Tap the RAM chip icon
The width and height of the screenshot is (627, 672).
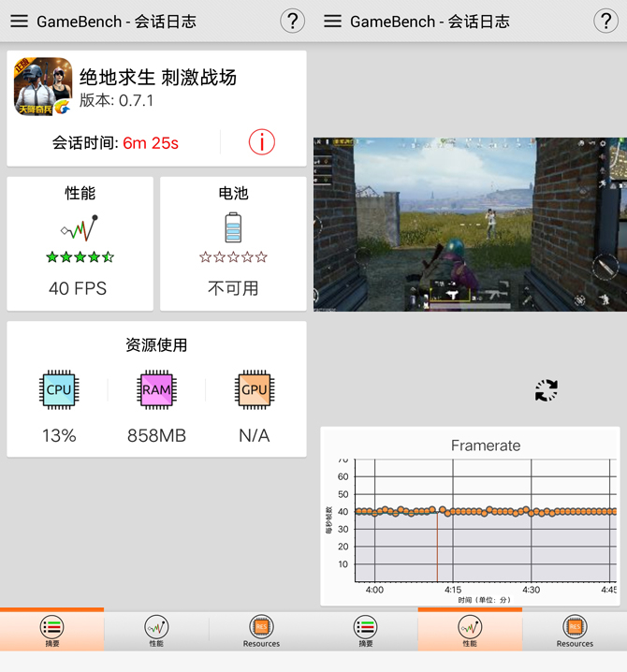(x=156, y=389)
